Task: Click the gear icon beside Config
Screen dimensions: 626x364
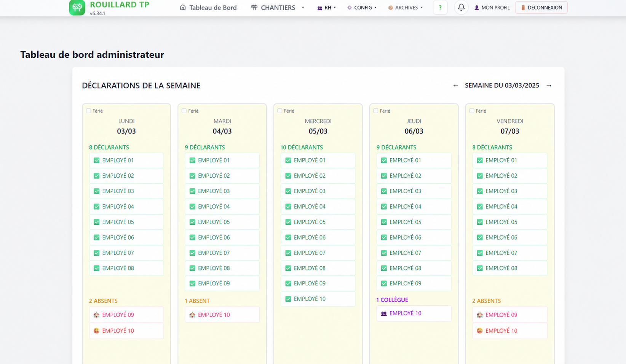Action: click(350, 8)
